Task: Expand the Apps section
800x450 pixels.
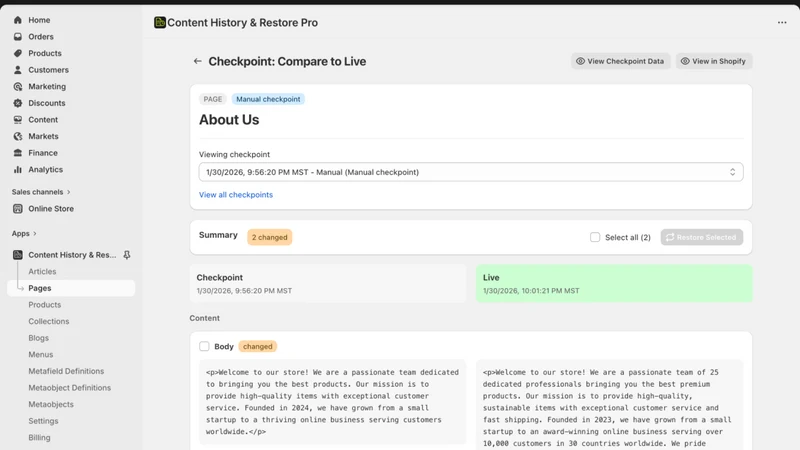Action: (x=24, y=233)
